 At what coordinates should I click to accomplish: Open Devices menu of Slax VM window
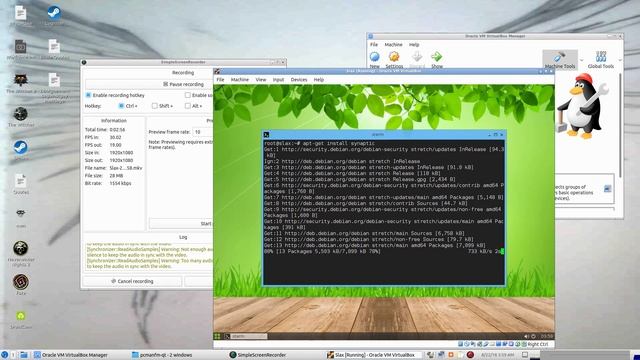point(299,80)
